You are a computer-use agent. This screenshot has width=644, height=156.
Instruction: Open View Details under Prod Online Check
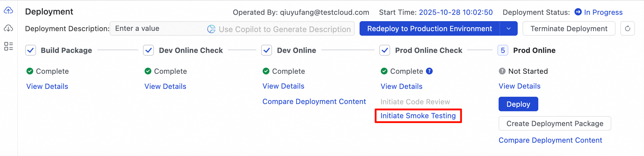pyautogui.click(x=402, y=86)
